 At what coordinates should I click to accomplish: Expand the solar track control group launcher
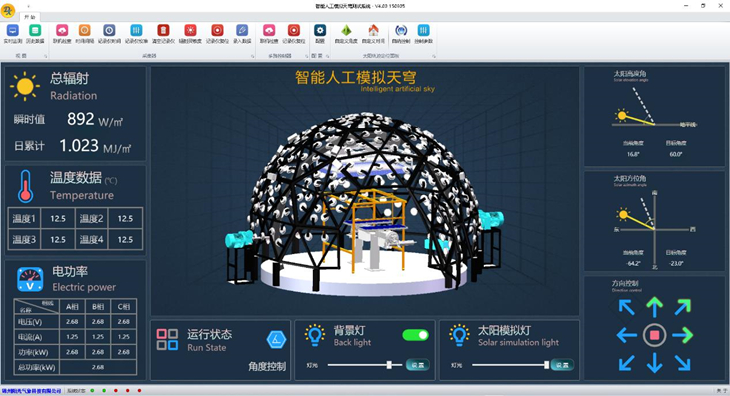434,56
